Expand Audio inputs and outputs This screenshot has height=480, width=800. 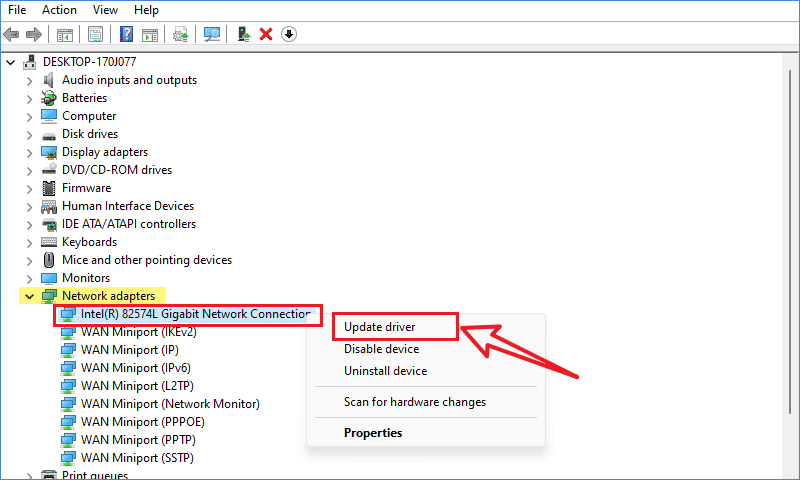click(30, 81)
